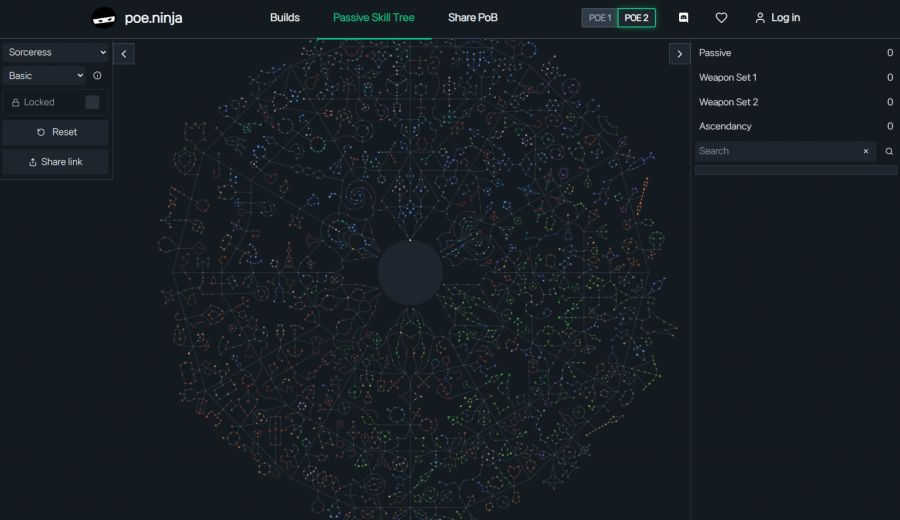Open the Discord chat icon
Screen dimensions: 900x520
(684, 18)
